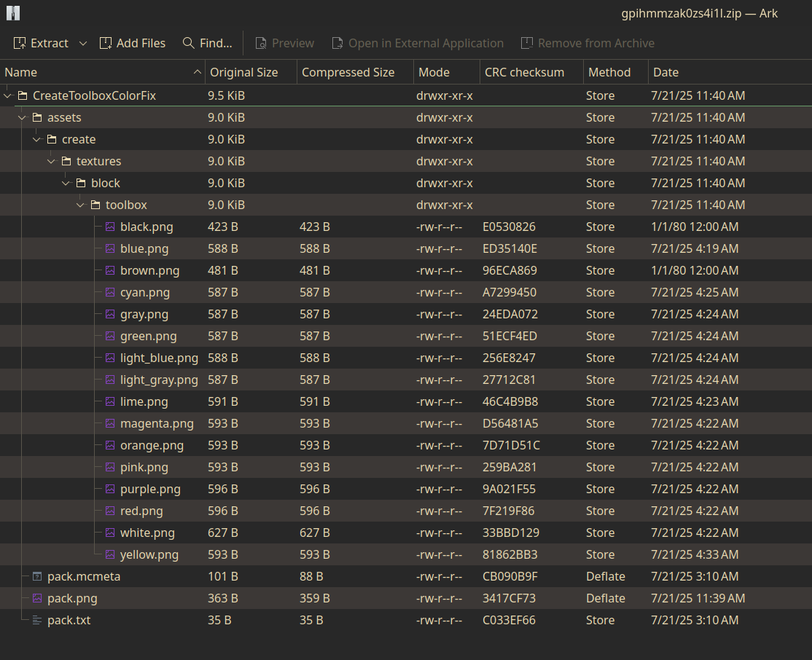Collapse the textures folder
This screenshot has height=660, width=812.
pos(51,161)
